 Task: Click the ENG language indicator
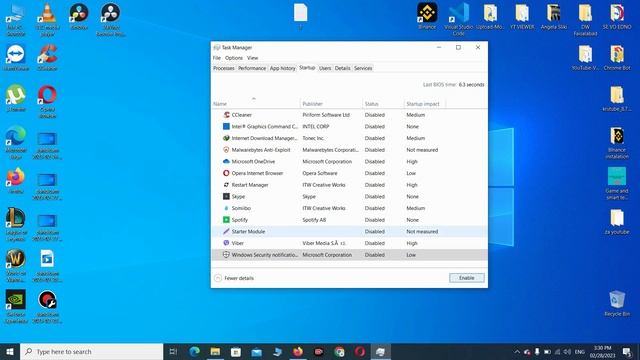[x=580, y=352]
